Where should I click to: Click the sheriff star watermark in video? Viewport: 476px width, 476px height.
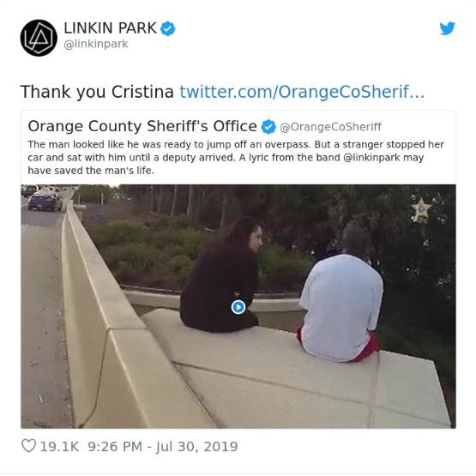click(421, 209)
